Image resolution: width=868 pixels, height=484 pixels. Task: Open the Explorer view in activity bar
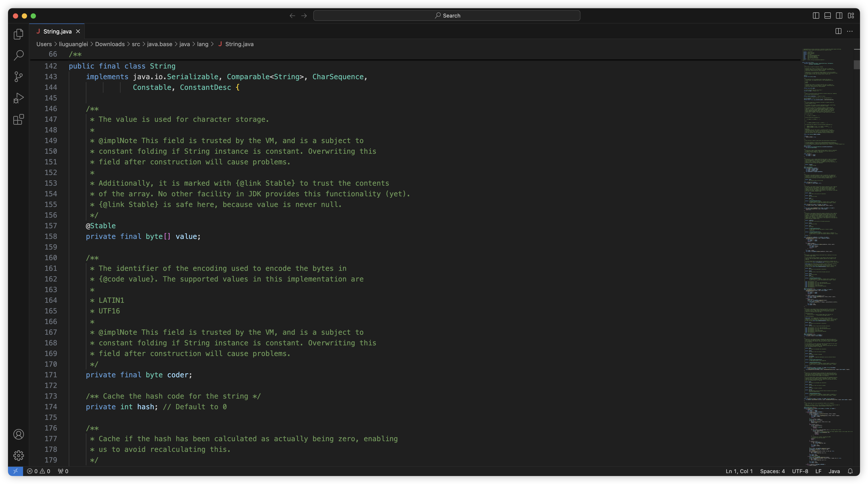tap(19, 34)
